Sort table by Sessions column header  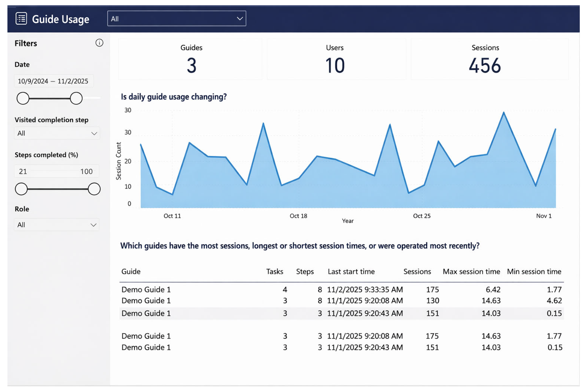(x=417, y=271)
